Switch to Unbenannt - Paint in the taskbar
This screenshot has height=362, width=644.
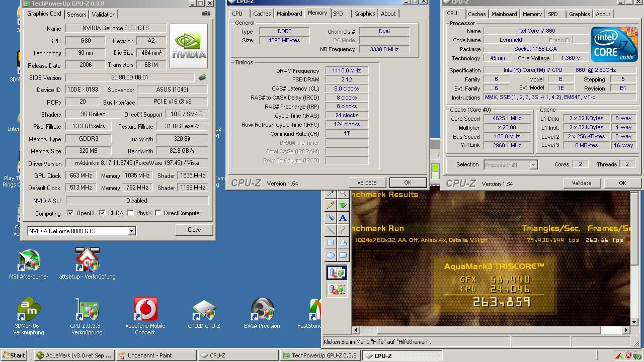155,355
